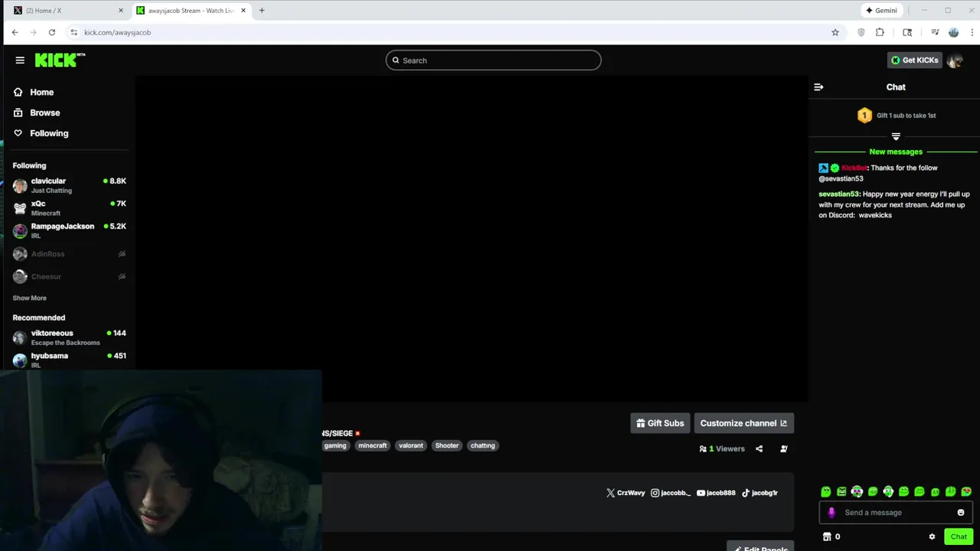Open offline AdinRoss channel

tap(69, 254)
